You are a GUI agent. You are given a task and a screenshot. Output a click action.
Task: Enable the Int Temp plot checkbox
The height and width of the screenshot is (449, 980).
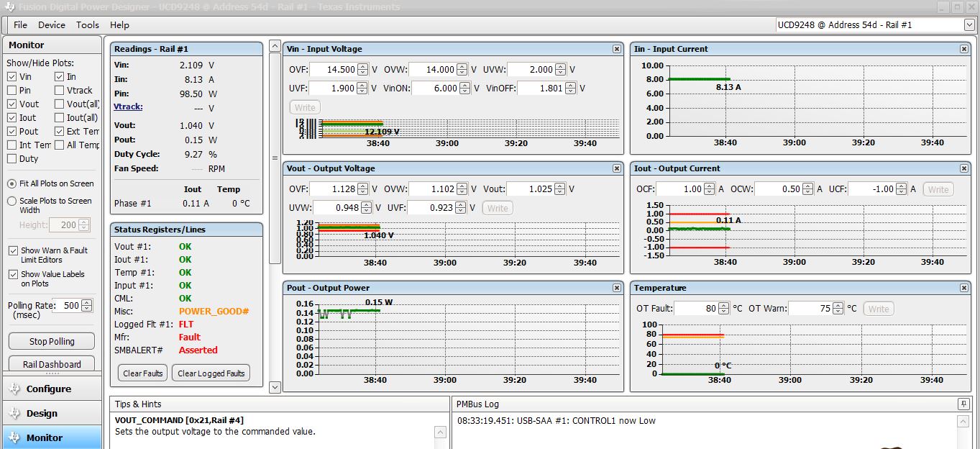click(12, 145)
